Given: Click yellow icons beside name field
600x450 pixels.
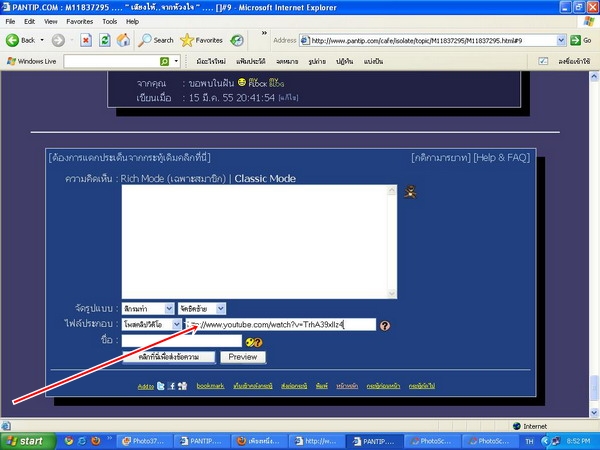Looking at the screenshot, I should 254,342.
